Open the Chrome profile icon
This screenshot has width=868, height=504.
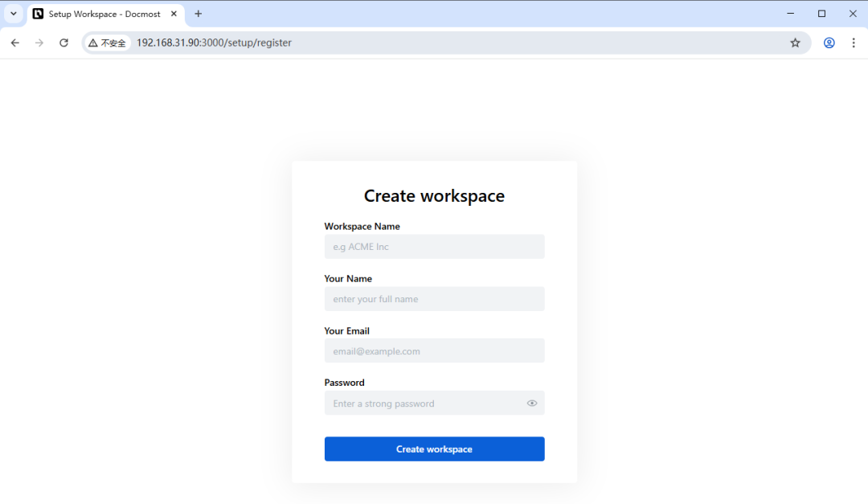point(829,43)
